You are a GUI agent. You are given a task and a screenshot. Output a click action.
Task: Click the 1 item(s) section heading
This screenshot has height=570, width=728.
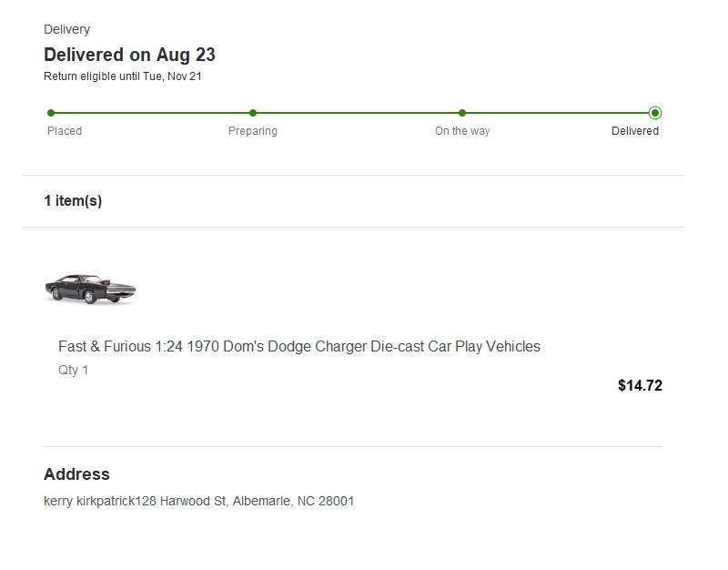pos(73,200)
